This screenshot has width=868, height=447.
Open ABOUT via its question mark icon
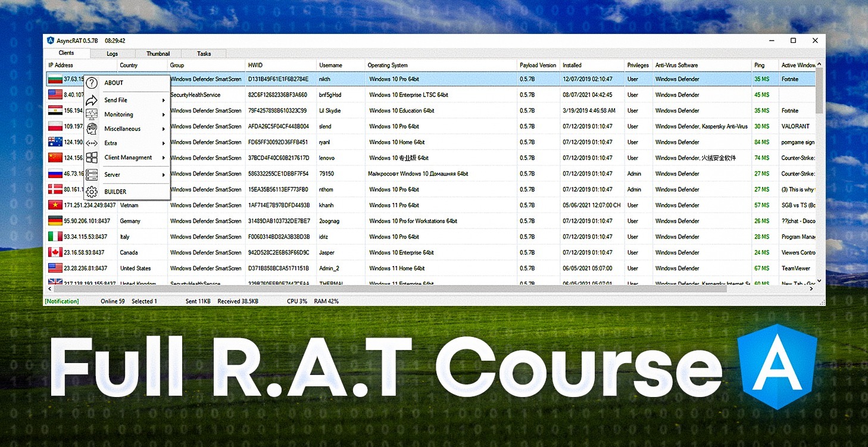click(x=92, y=83)
